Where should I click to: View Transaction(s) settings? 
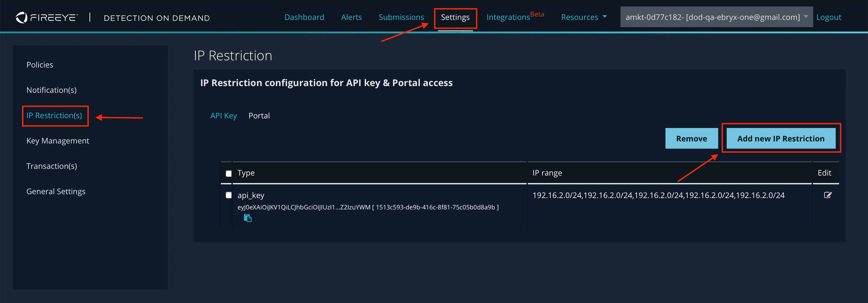51,166
